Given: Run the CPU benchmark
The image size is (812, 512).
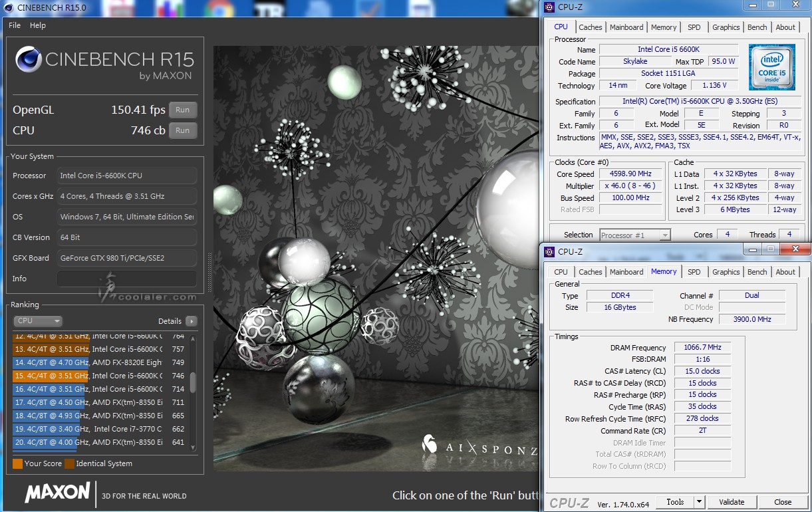Looking at the screenshot, I should click(x=183, y=130).
